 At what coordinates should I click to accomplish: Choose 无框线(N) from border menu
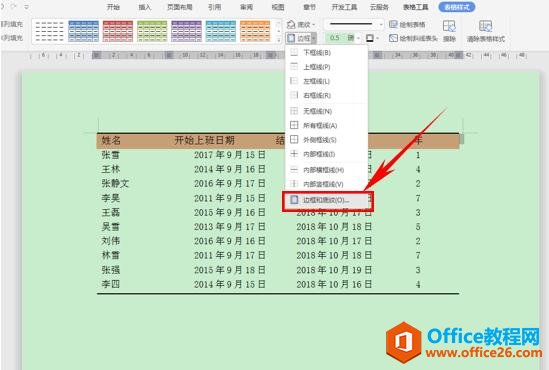[x=326, y=111]
